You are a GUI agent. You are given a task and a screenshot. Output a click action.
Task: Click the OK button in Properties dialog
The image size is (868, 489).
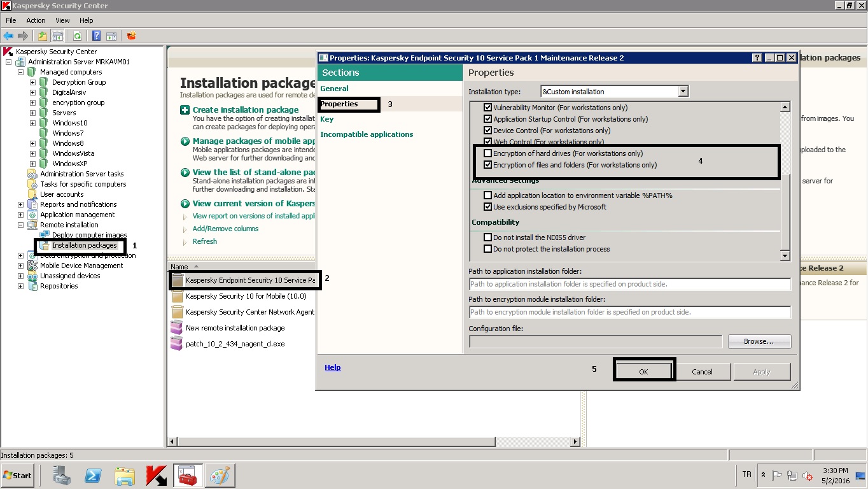[643, 372]
